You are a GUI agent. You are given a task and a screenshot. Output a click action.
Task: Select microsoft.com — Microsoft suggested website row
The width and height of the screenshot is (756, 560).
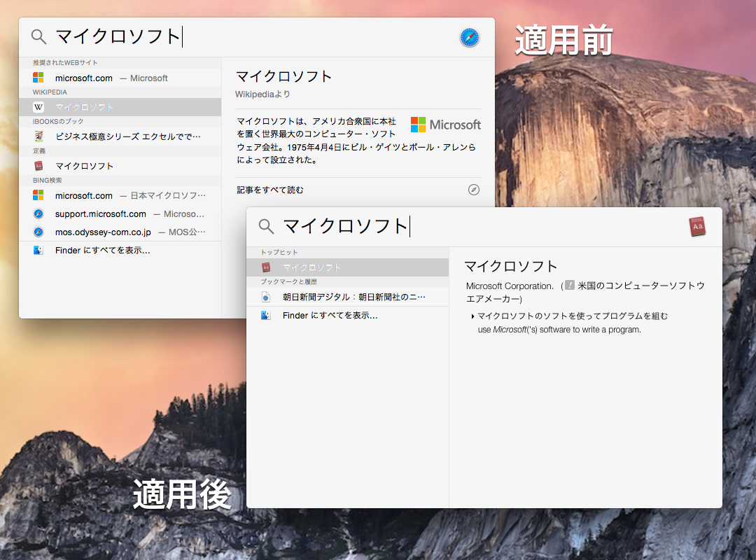[120, 78]
